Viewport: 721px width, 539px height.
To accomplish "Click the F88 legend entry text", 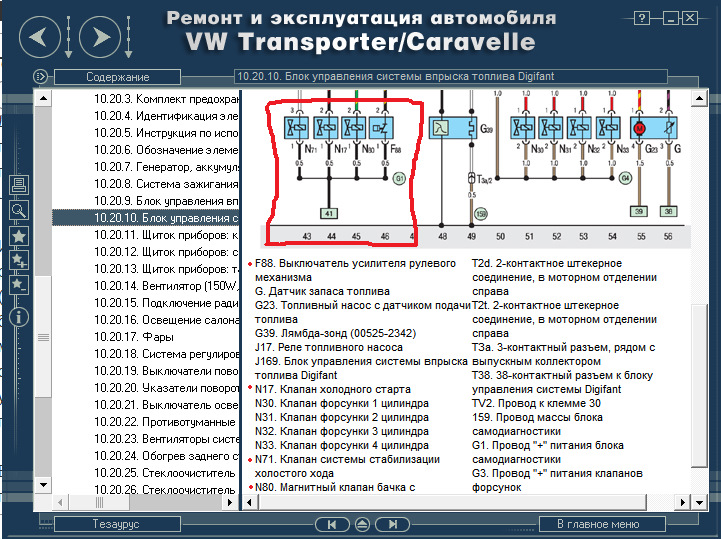I will click(355, 270).
